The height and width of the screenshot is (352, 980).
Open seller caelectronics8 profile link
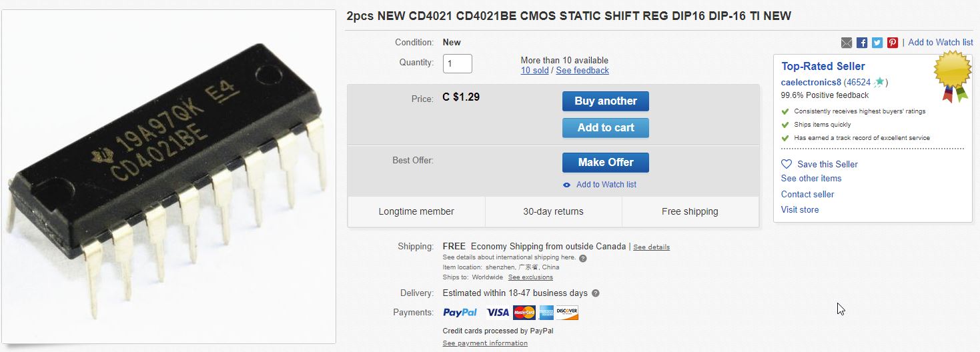point(811,82)
